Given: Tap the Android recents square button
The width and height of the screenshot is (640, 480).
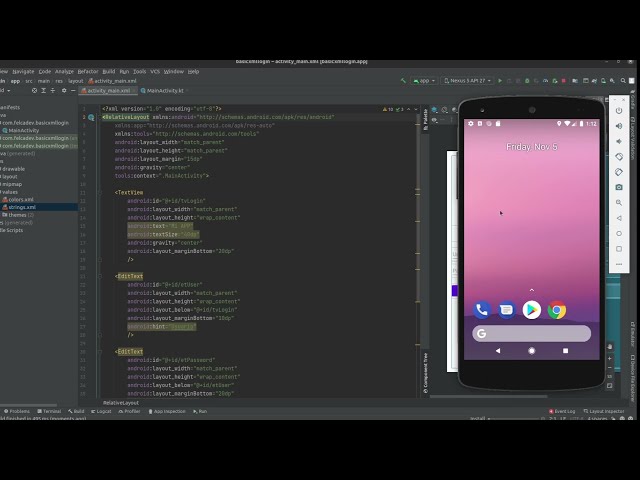Looking at the screenshot, I should click(x=565, y=351).
